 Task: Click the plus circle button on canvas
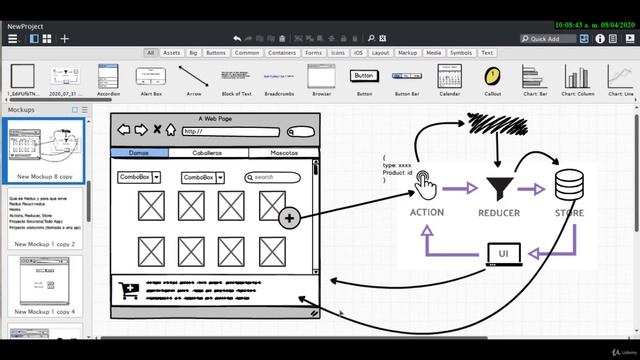[289, 218]
